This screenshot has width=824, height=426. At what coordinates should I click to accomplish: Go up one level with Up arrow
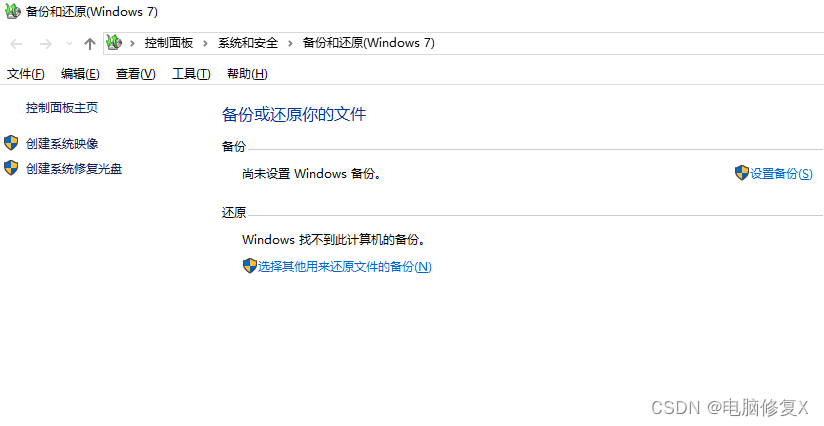90,44
